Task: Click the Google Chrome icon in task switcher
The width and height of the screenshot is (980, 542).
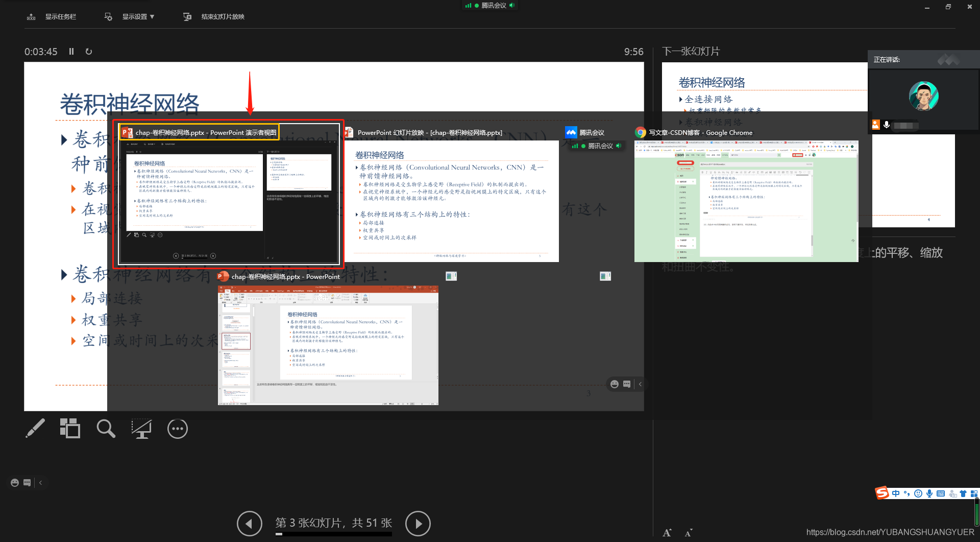Action: [641, 132]
